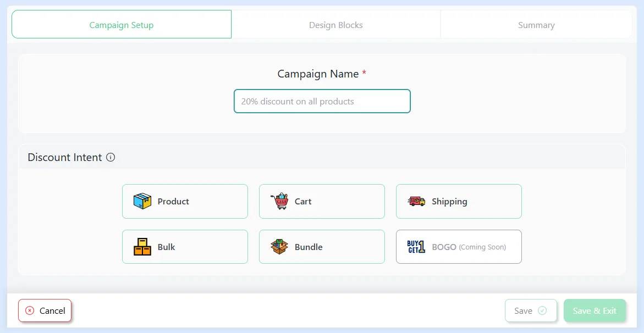This screenshot has height=333, width=644.
Task: Cancel the campaign setup
Action: coord(45,310)
